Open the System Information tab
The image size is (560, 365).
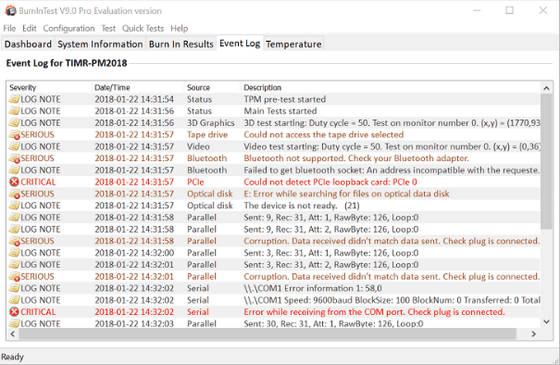[x=100, y=44]
